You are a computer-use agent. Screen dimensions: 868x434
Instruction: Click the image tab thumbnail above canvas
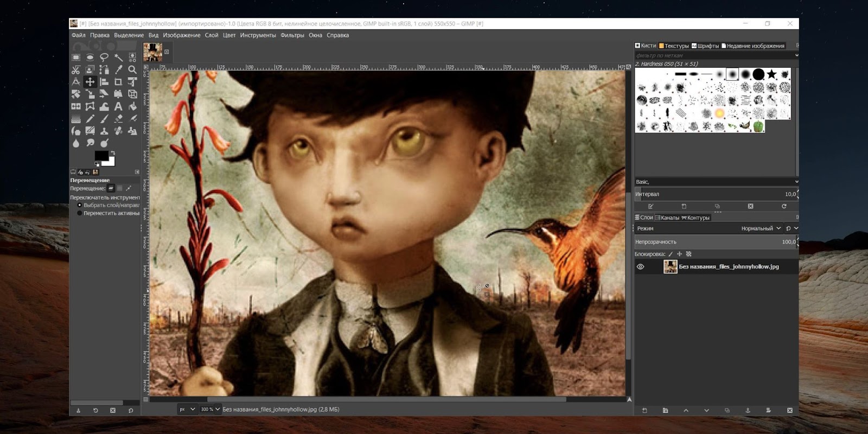(153, 53)
